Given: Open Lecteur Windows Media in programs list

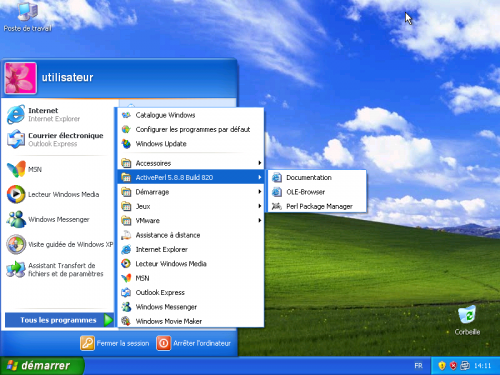Looking at the screenshot, I should click(191, 264).
